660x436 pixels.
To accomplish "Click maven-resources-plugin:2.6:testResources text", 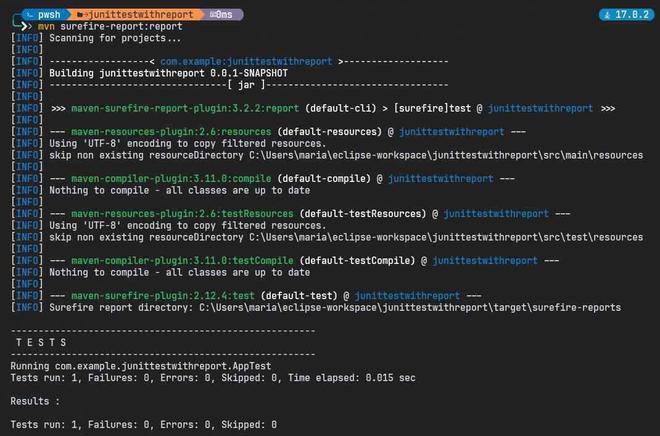I will (x=182, y=214).
